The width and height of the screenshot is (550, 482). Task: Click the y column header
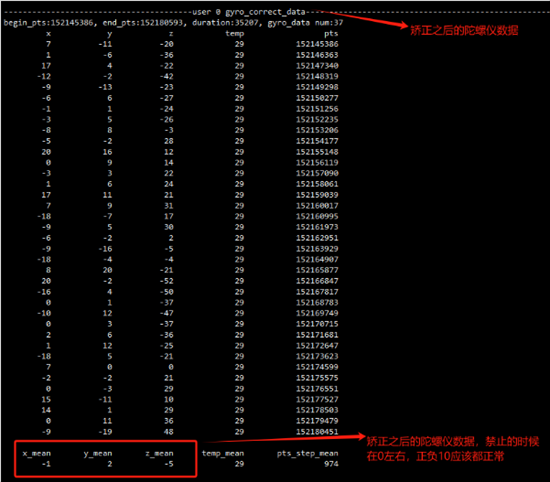pyautogui.click(x=109, y=34)
